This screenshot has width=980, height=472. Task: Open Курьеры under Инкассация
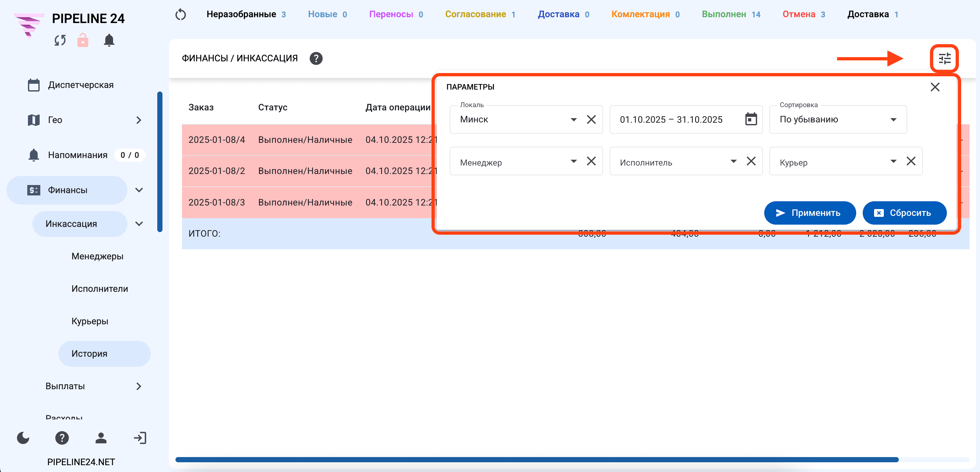(90, 321)
